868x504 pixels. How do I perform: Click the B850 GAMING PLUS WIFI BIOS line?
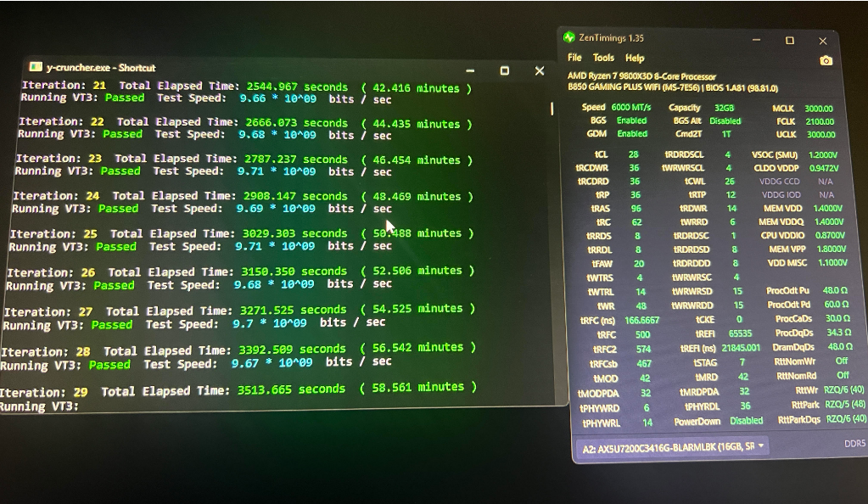coord(673,88)
